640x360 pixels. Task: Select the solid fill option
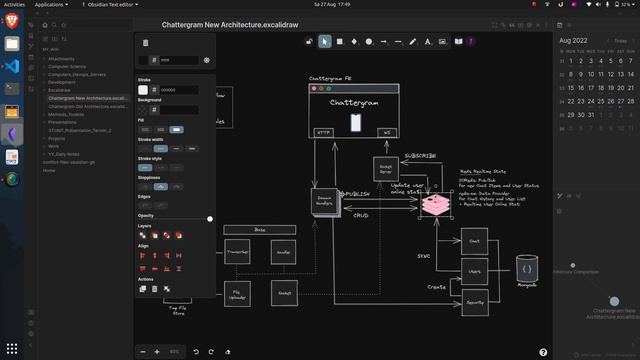point(176,129)
